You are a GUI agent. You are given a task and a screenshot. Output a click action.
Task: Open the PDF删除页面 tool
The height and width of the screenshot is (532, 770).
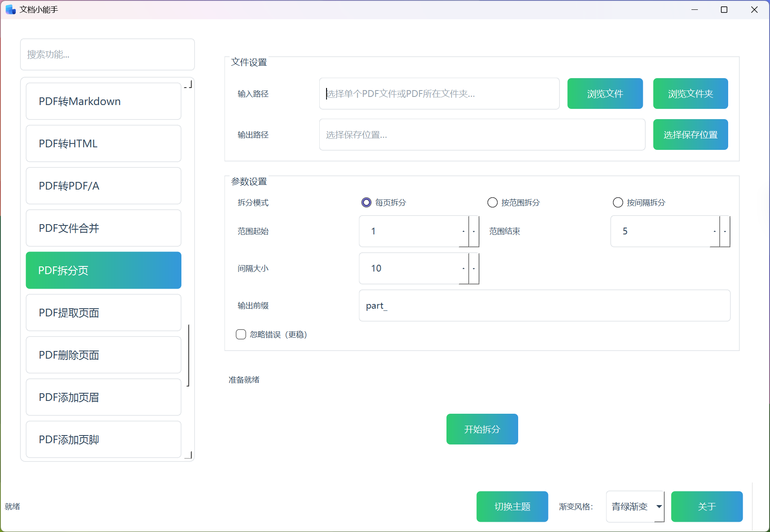pos(103,355)
